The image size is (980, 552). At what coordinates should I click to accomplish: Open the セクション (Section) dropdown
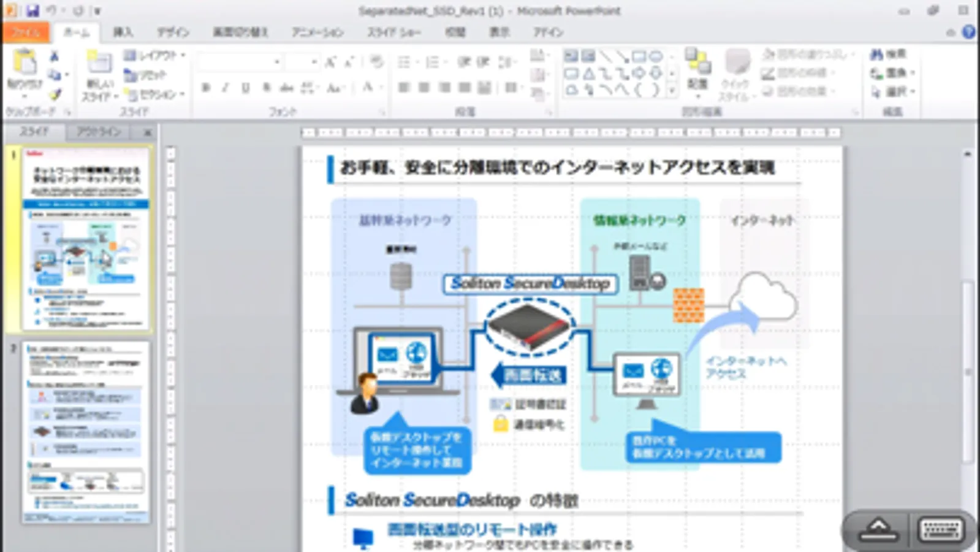click(x=154, y=94)
